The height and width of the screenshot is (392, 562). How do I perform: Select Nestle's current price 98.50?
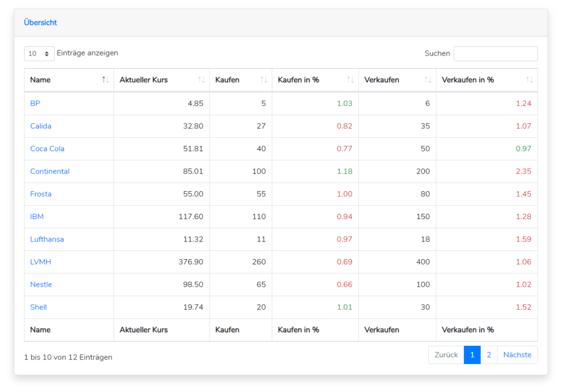pyautogui.click(x=193, y=284)
